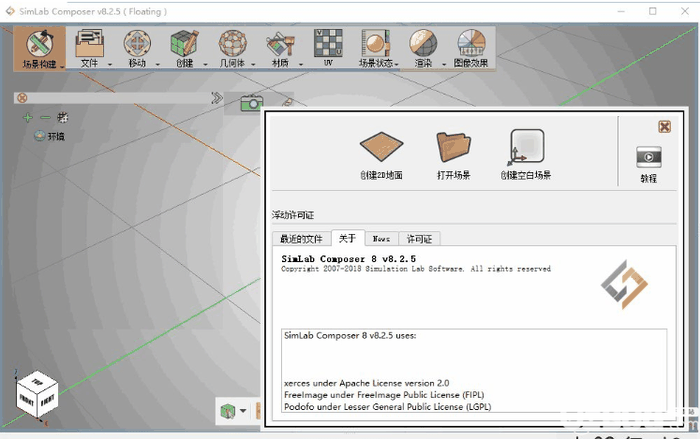This screenshot has width=700, height=439.
Task: Open the 创建 cube icon
Action: (184, 43)
